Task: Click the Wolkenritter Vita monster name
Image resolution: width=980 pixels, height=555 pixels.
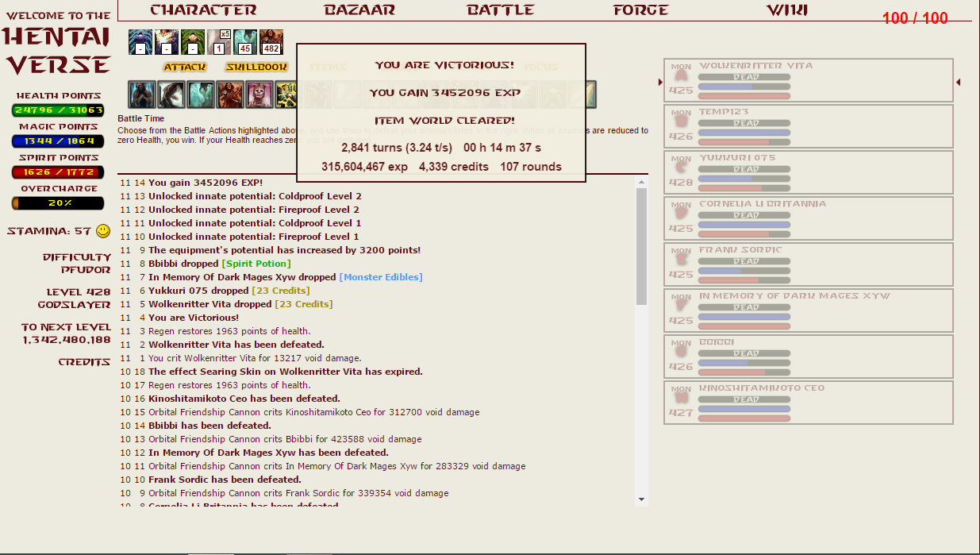Action: point(756,66)
